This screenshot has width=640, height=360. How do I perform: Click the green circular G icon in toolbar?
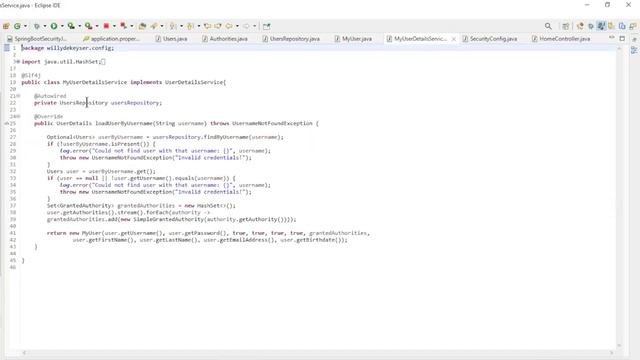pyautogui.click(x=17, y=26)
